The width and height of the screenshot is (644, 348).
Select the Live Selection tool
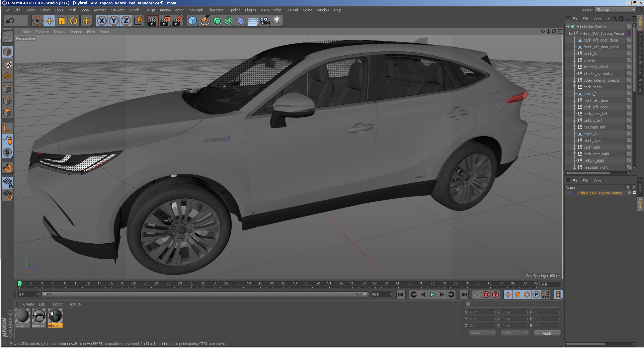[37, 21]
